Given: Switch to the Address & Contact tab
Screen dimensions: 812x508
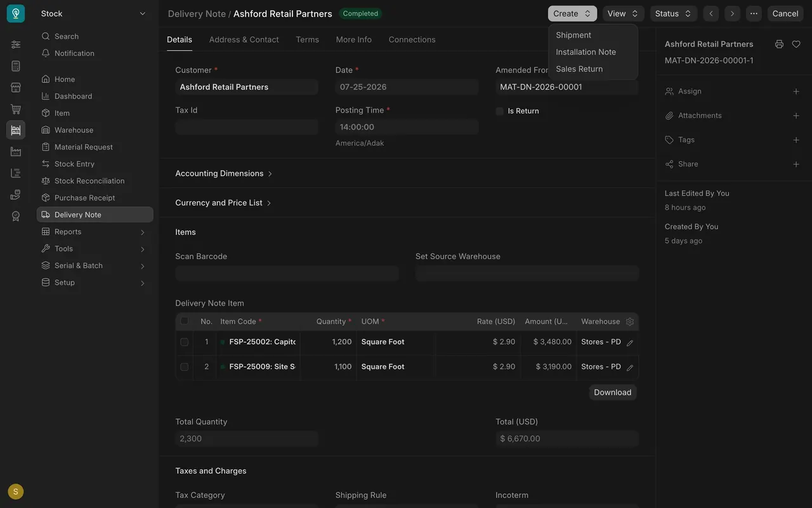Looking at the screenshot, I should pyautogui.click(x=244, y=39).
